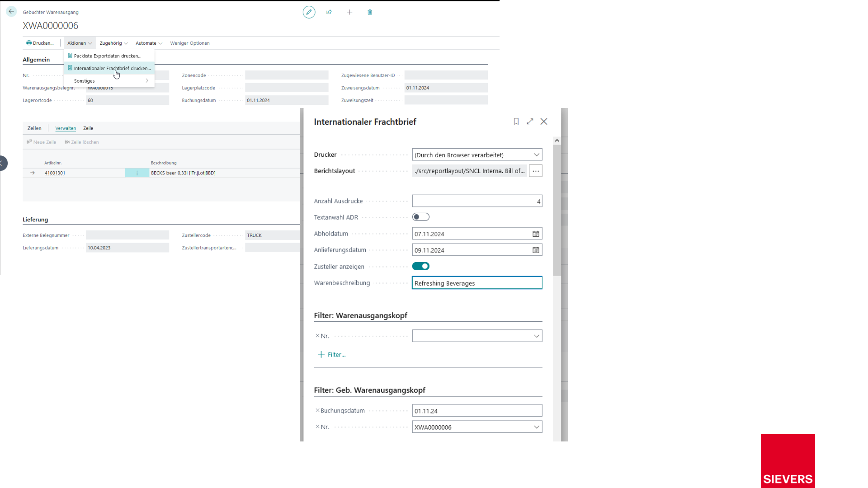Open row options three-dot menu
Image resolution: width=868 pixels, height=488 pixels.
[137, 173]
